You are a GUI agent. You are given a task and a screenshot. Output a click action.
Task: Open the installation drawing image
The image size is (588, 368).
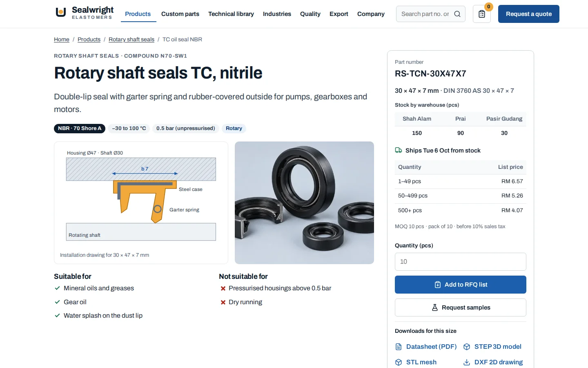[141, 203]
